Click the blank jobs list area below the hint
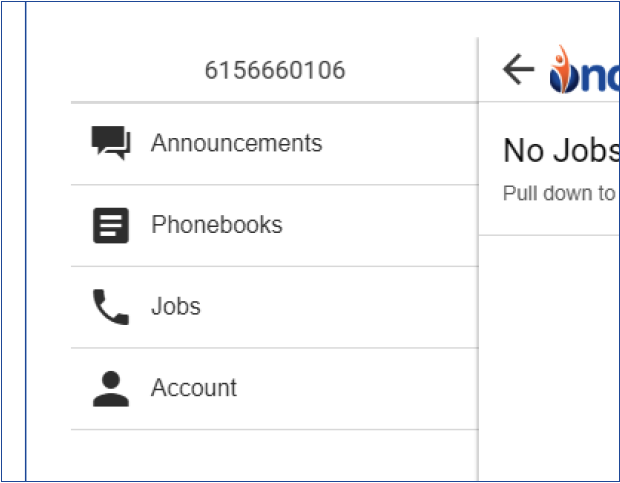620x483 pixels. pyautogui.click(x=550, y=350)
